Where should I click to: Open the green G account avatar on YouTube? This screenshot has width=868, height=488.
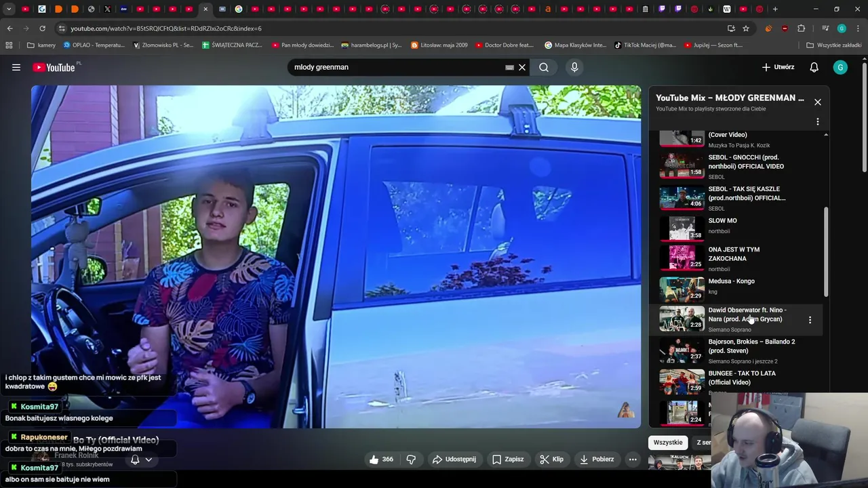coord(840,67)
